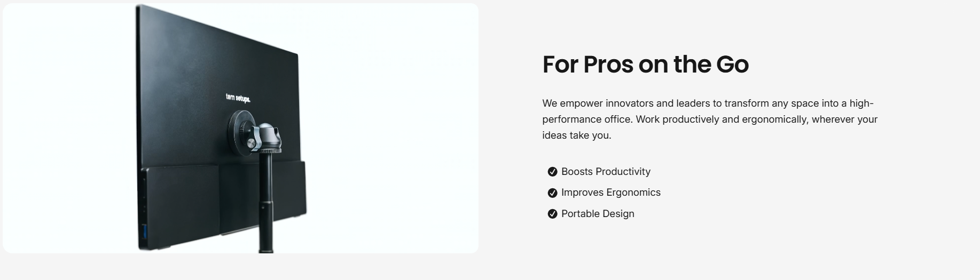Screen dimensions: 980x280
Task: Click the paragraph line starting 'performance office'
Action: 709,119
